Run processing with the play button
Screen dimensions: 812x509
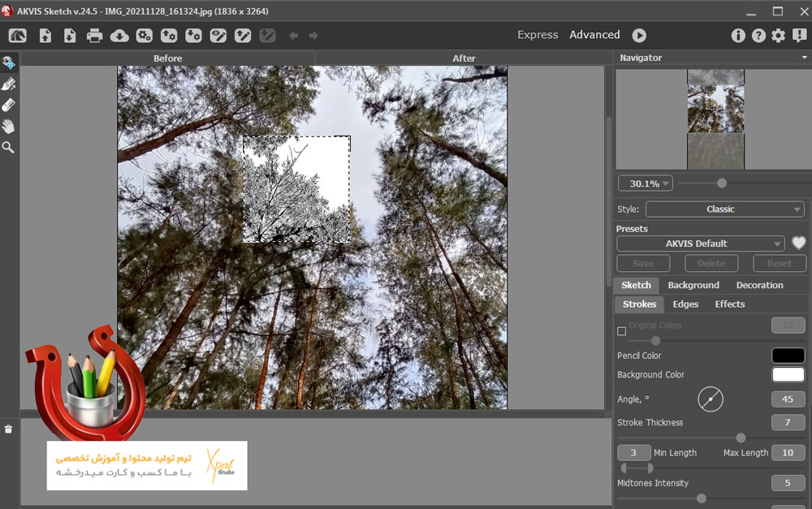pos(639,35)
